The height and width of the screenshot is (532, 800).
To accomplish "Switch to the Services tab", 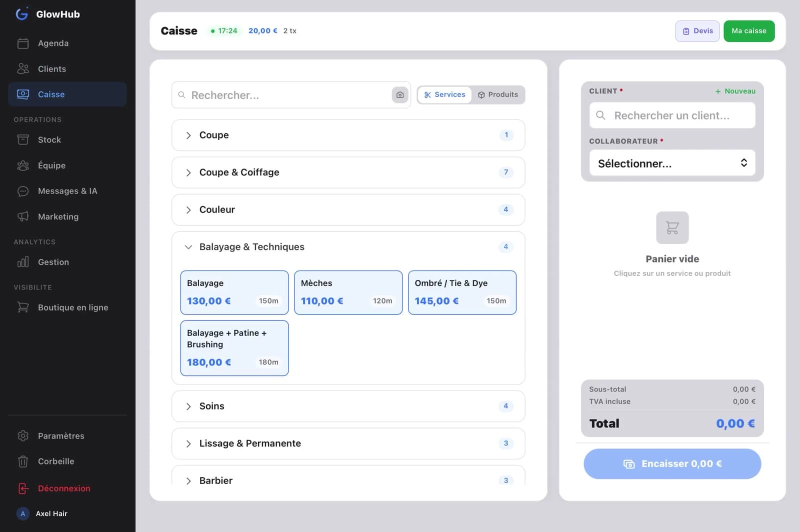I will (x=444, y=94).
